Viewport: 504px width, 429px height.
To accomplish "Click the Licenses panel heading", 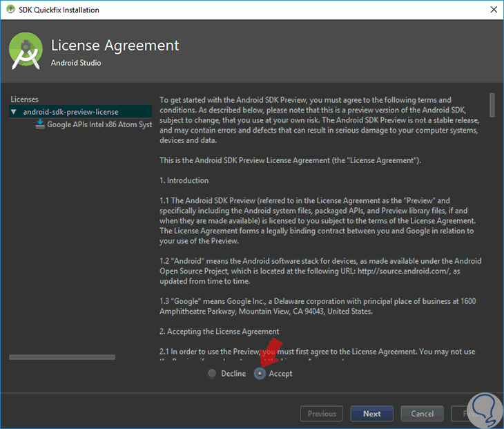I will [x=24, y=99].
